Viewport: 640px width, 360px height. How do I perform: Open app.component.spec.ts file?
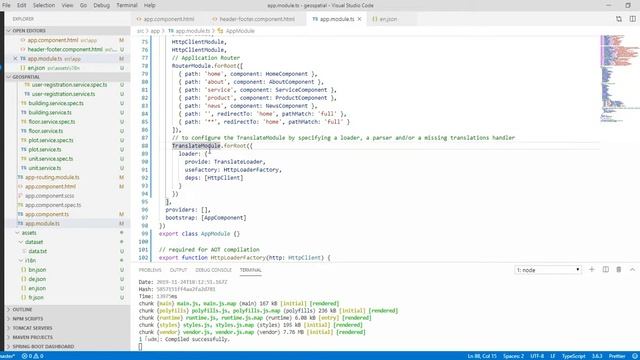[53, 205]
